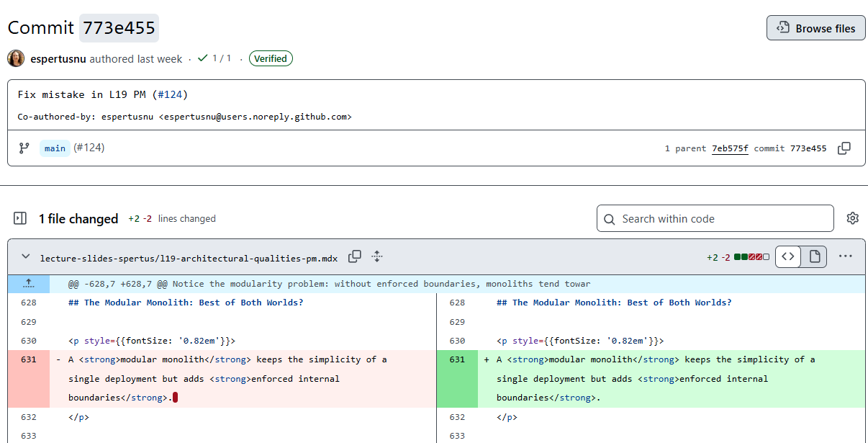Expand hidden lines above line 628
This screenshot has width=868, height=443.
pos(29,284)
